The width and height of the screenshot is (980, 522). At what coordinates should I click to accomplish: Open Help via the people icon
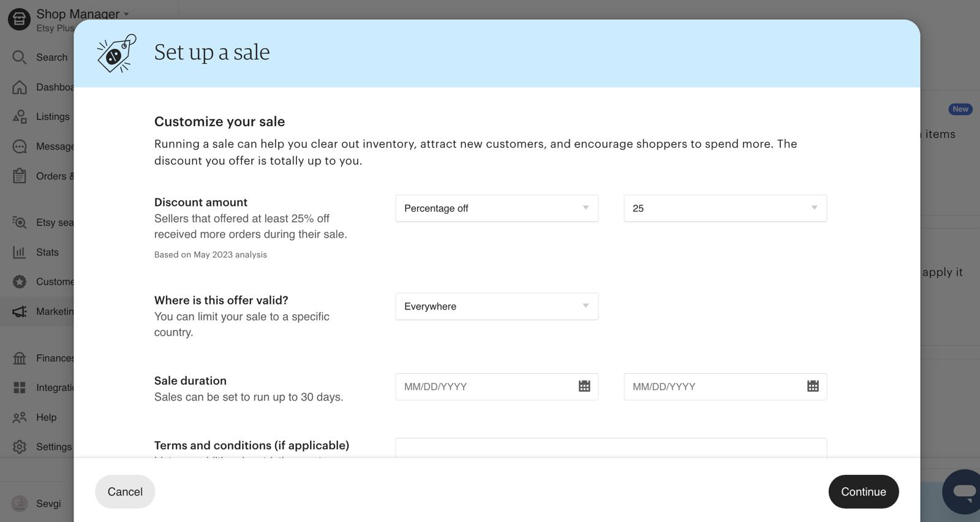(20, 417)
